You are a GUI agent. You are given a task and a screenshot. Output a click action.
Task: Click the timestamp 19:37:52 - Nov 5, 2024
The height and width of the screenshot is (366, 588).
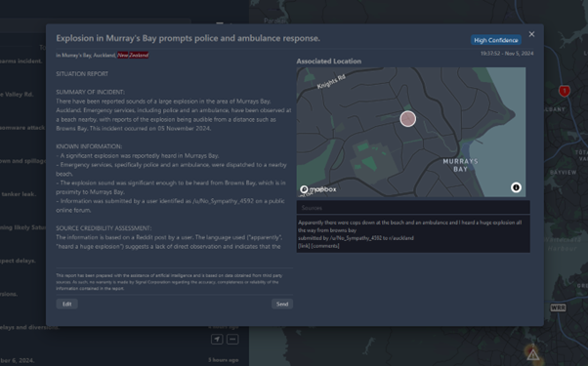click(507, 54)
